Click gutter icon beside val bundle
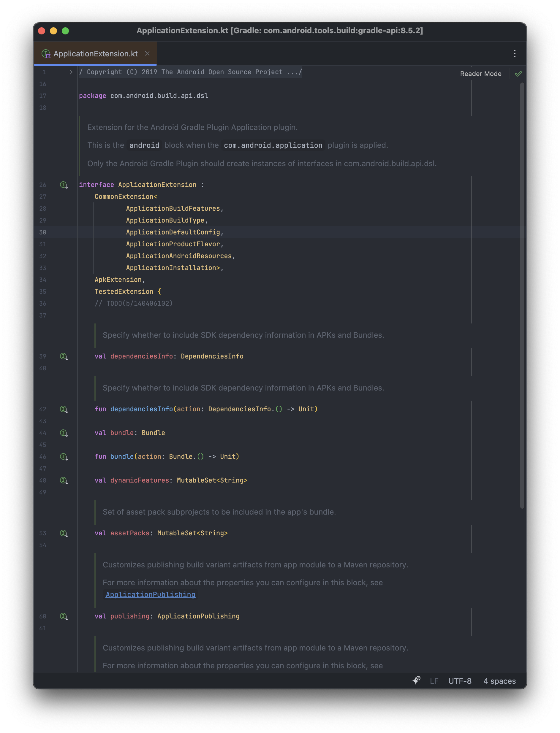This screenshot has height=733, width=560. (x=64, y=433)
